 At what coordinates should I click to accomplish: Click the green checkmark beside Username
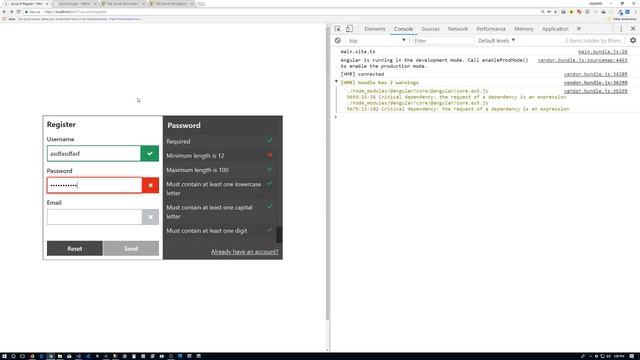[150, 153]
